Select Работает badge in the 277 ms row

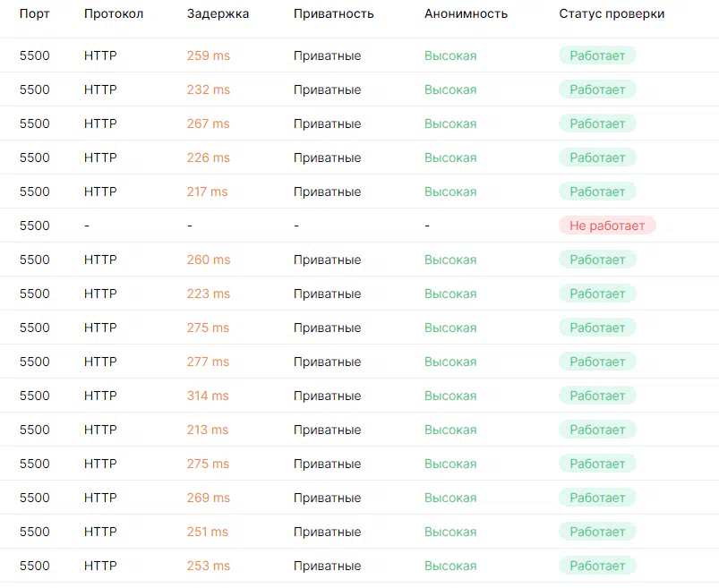pos(597,362)
